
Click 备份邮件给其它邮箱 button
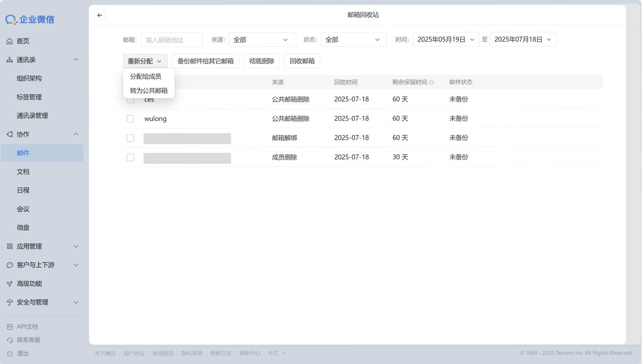(x=205, y=61)
